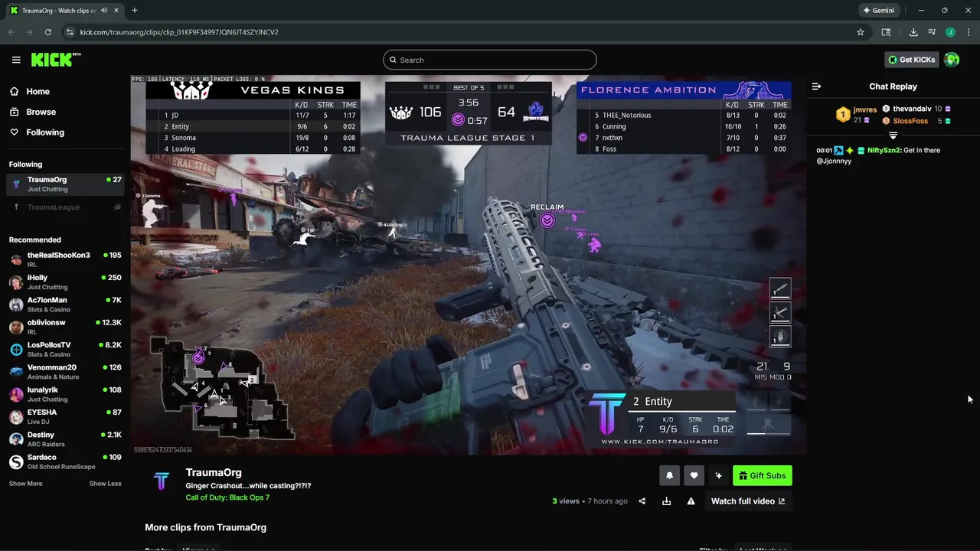980x551 pixels.
Task: Click the Gift Subs button
Action: point(762,475)
